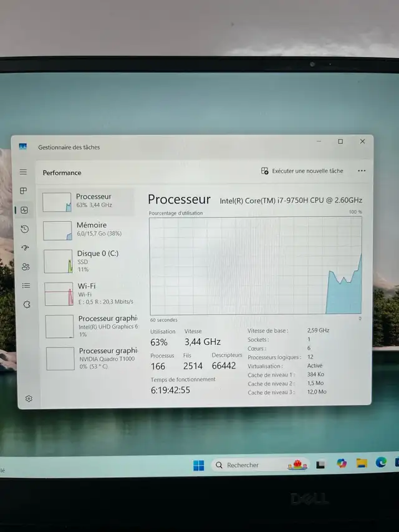Click the Processeurs logiques value 12

tap(310, 357)
